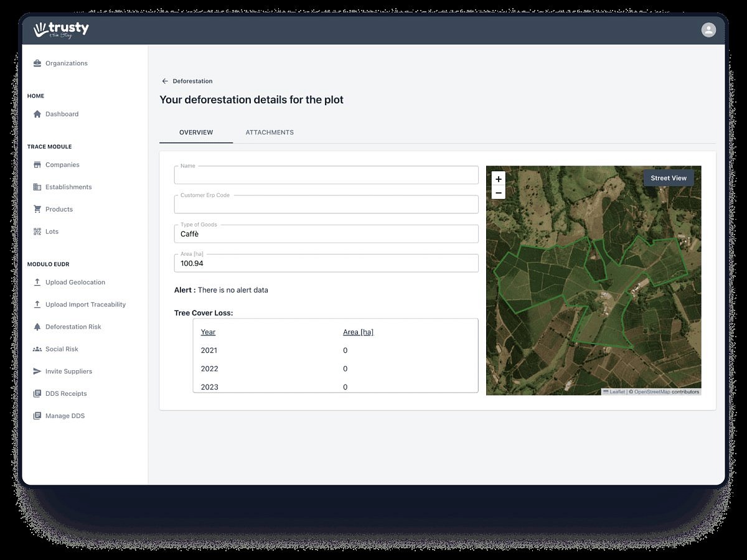Go back using the Deforestation arrow
This screenshot has width=747, height=560.
pyautogui.click(x=165, y=82)
